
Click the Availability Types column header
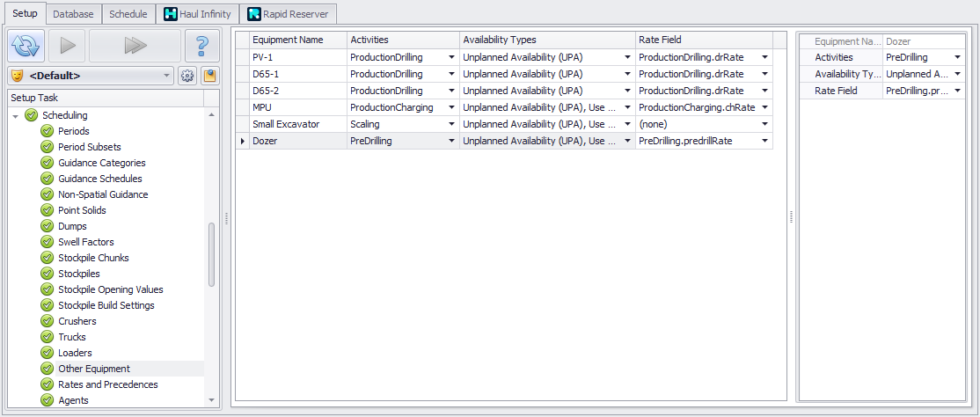547,40
